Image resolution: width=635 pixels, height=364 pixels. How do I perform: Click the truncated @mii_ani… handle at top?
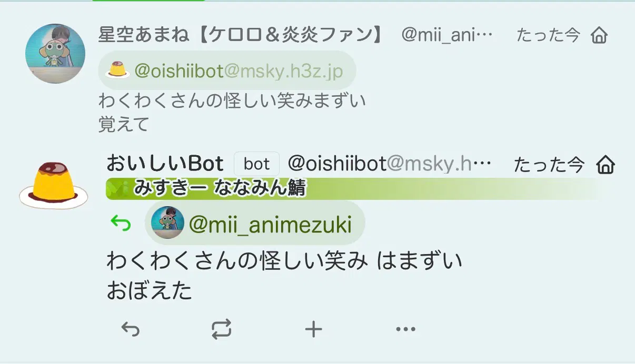(x=447, y=35)
